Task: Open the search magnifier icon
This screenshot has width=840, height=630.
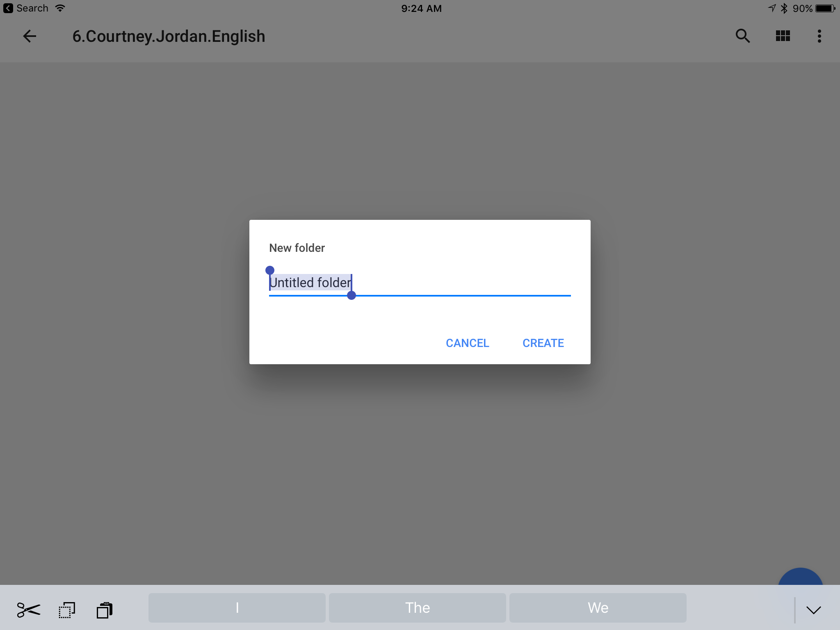Action: click(x=742, y=36)
